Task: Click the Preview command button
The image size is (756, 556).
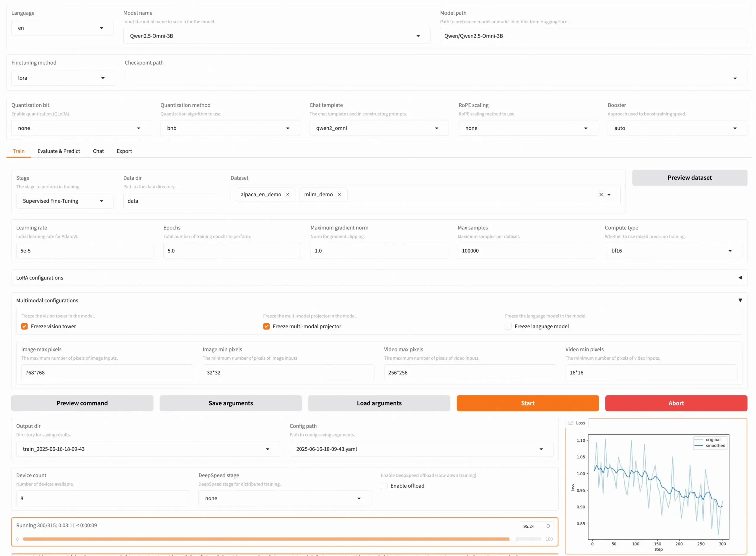Action: pos(82,403)
